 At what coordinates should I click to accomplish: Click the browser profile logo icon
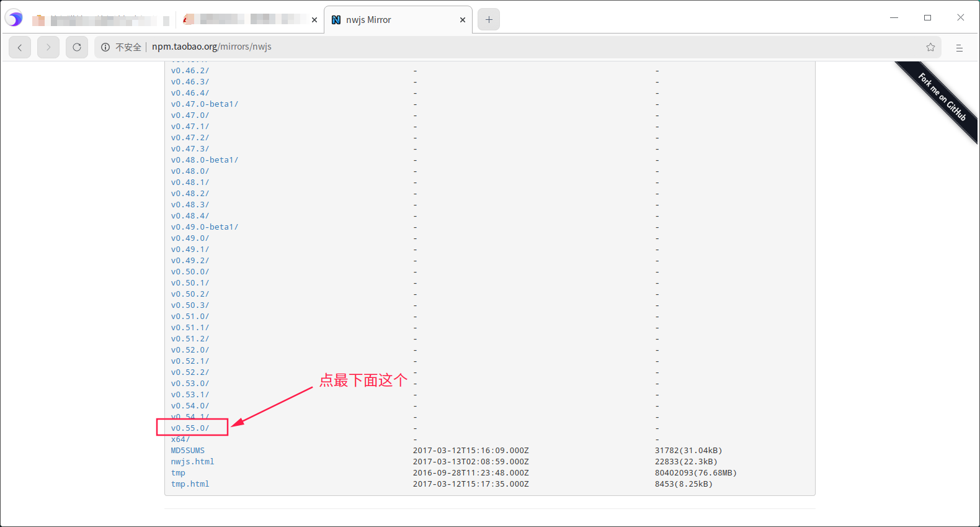14,19
